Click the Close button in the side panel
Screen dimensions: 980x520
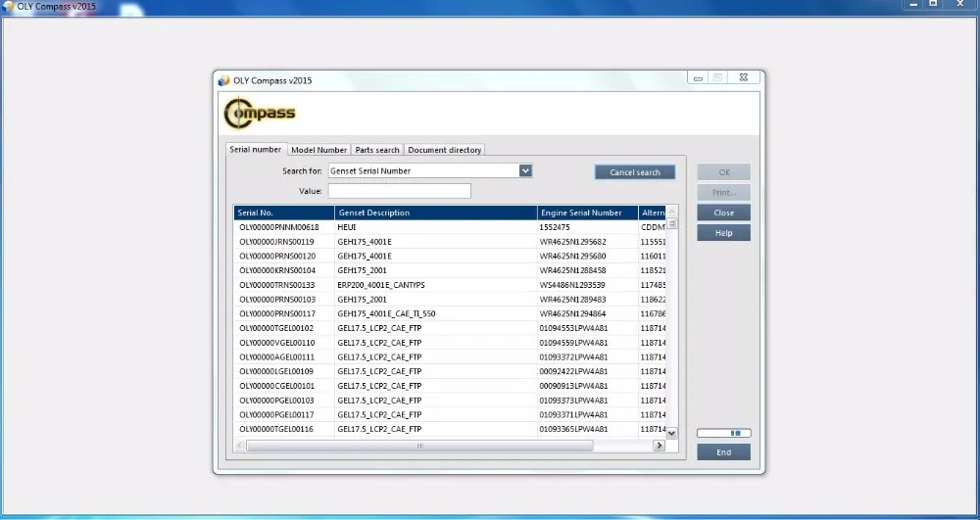pyautogui.click(x=723, y=213)
